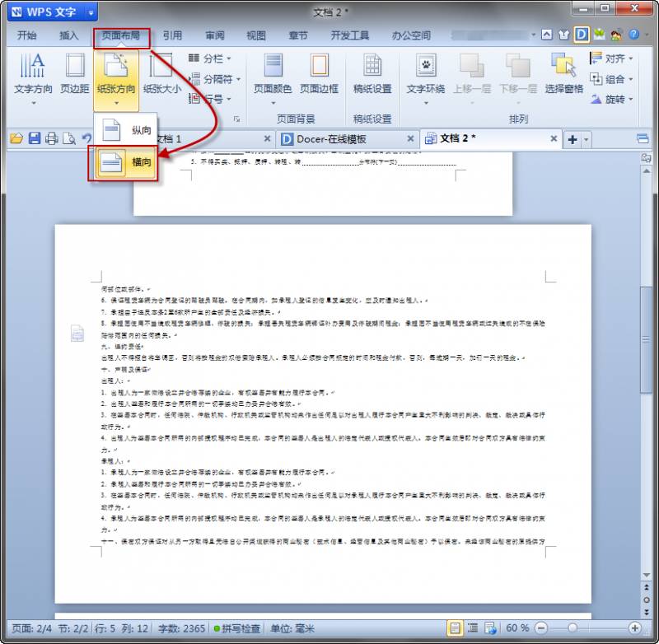Screen dimensions: 659x644
Task: Open the 页面边框 page border tool
Action: pos(319,72)
